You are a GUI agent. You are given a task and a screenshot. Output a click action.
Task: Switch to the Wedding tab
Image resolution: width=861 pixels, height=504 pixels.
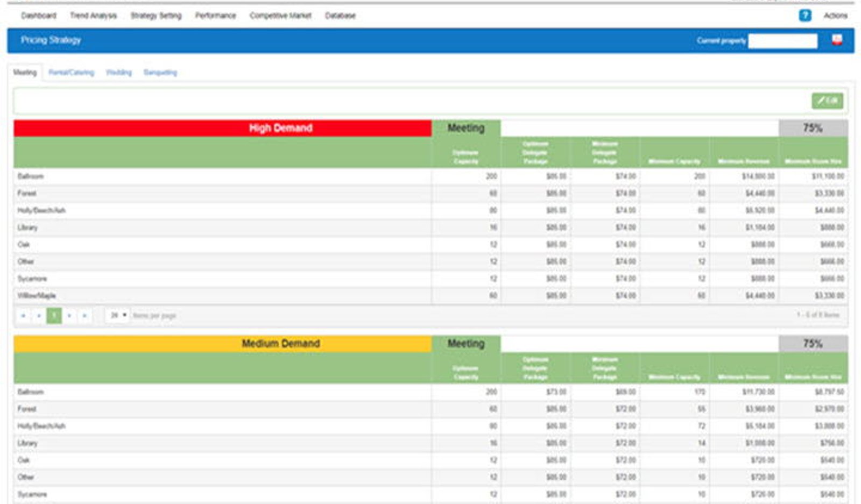point(118,73)
